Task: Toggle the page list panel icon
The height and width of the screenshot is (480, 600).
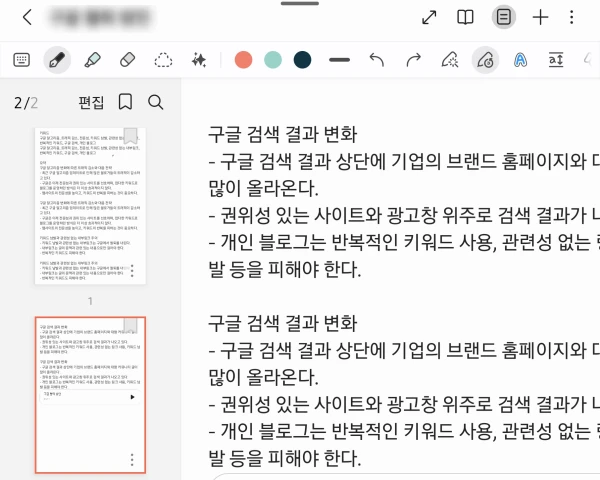Action: coord(503,17)
